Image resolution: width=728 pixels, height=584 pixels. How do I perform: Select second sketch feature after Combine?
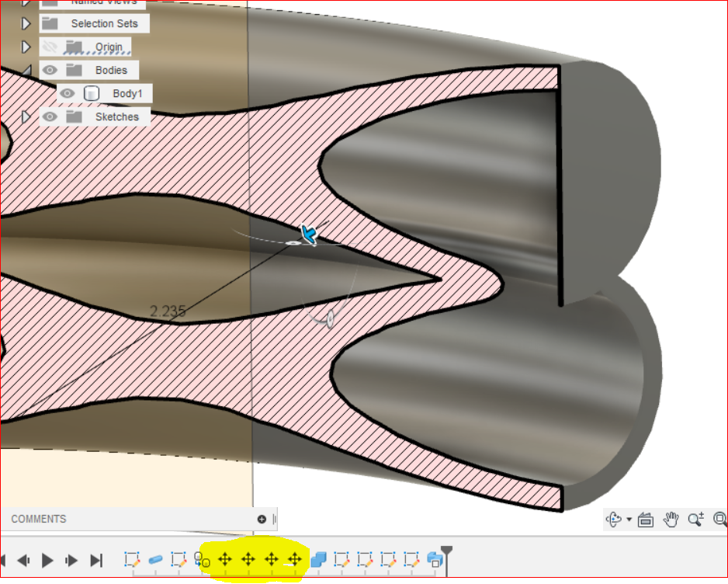pos(365,559)
